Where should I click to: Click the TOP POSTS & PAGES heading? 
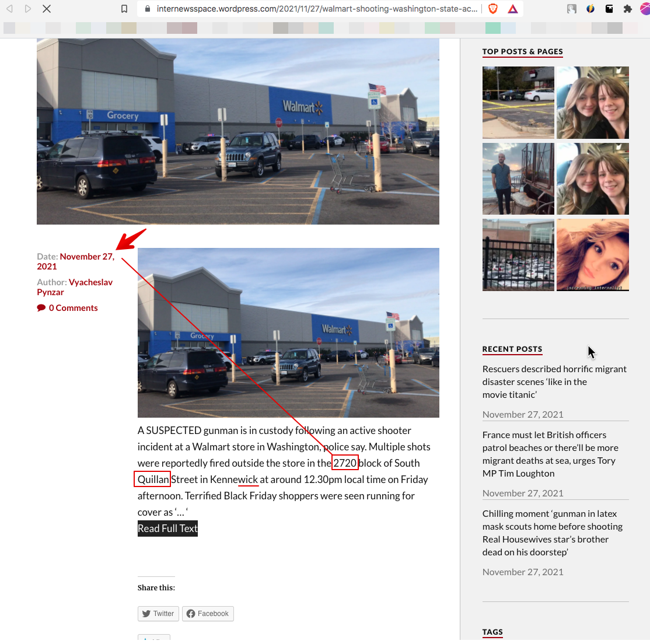pos(522,51)
